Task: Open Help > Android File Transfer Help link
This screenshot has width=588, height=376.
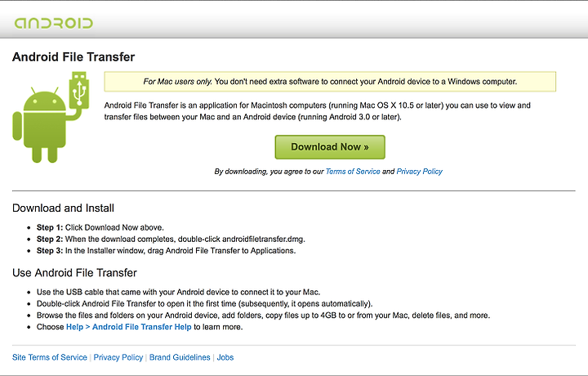Action: click(x=129, y=327)
